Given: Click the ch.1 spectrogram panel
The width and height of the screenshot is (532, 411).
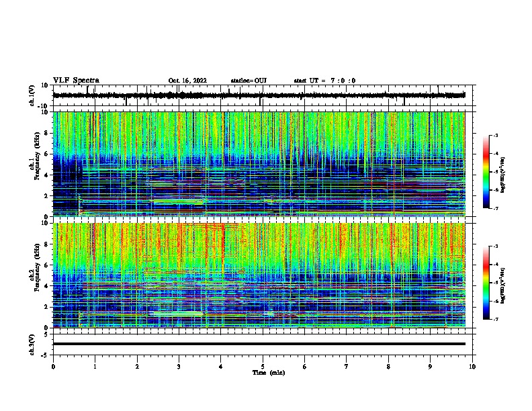Looking at the screenshot, I should coord(259,164).
